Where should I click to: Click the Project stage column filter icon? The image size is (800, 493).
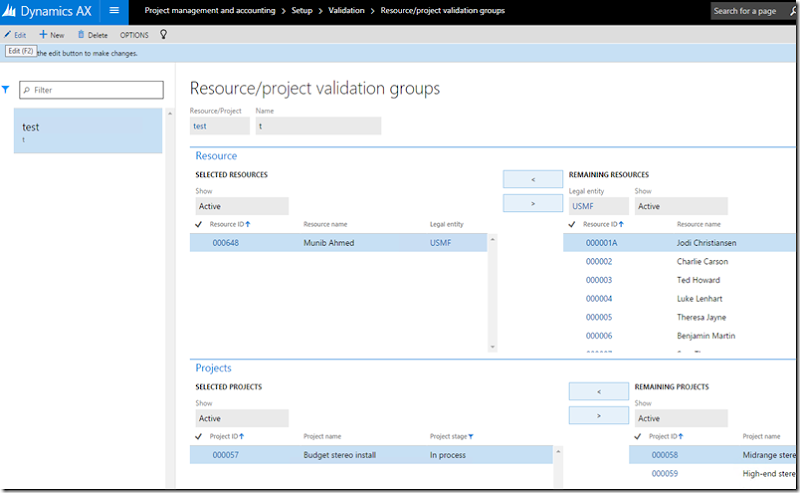pyautogui.click(x=471, y=436)
